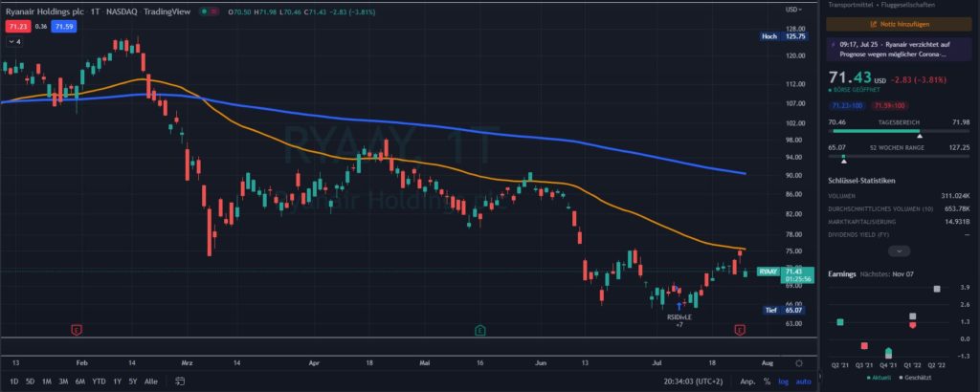Click the RSIDivLE blue arrow signal
This screenshot has width=980, height=392.
679,307
